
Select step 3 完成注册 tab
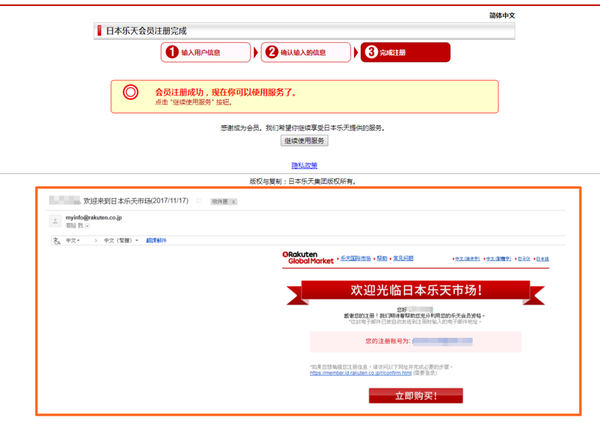pos(398,52)
